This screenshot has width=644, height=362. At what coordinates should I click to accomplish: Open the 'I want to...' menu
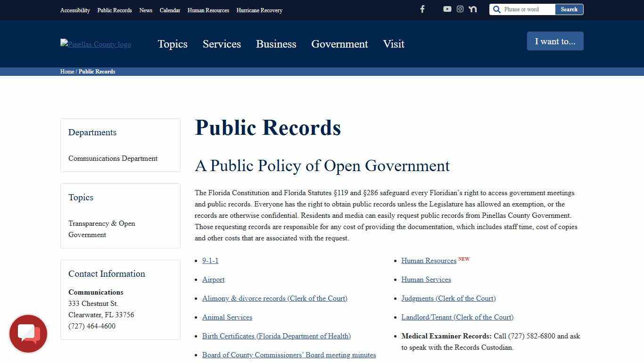pyautogui.click(x=555, y=41)
